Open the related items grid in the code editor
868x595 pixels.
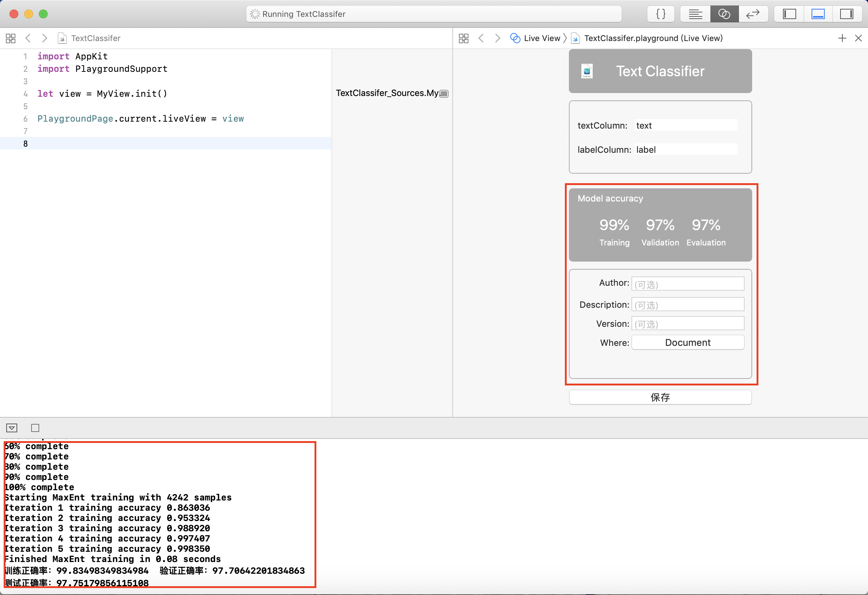point(11,38)
